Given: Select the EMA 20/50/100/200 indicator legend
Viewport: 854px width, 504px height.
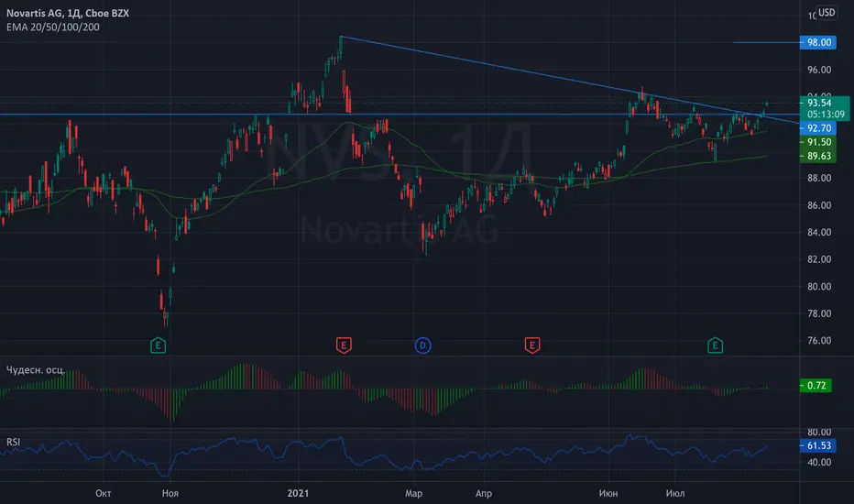Looking at the screenshot, I should tap(53, 27).
